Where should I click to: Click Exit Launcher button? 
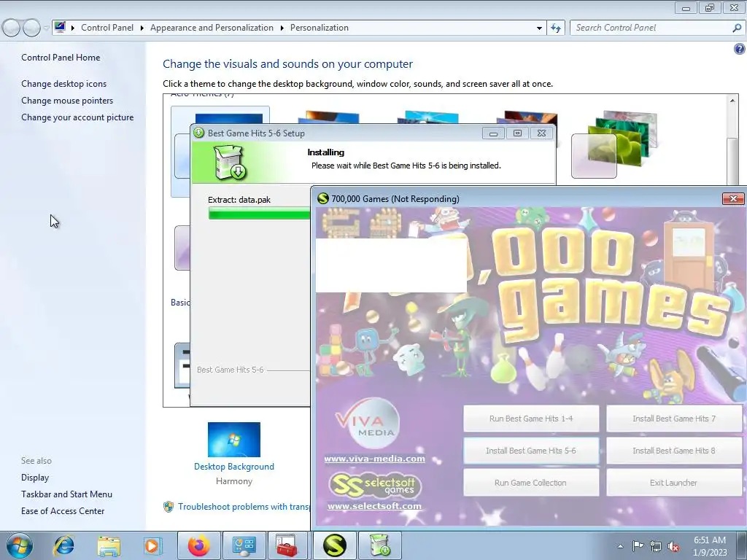(x=674, y=483)
